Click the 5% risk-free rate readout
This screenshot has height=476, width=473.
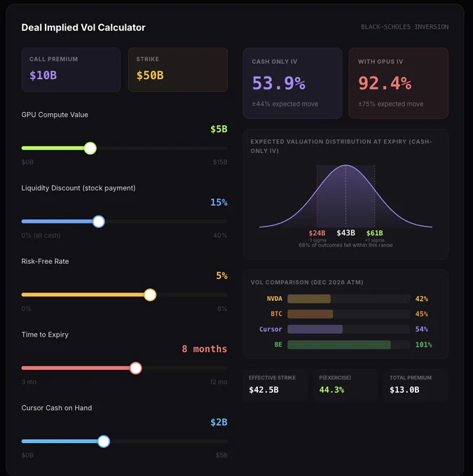pyautogui.click(x=221, y=276)
